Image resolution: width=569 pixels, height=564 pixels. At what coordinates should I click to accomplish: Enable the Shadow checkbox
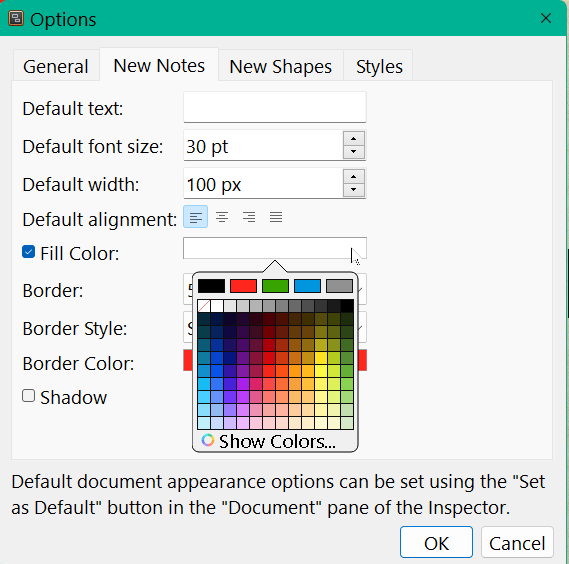(x=28, y=396)
